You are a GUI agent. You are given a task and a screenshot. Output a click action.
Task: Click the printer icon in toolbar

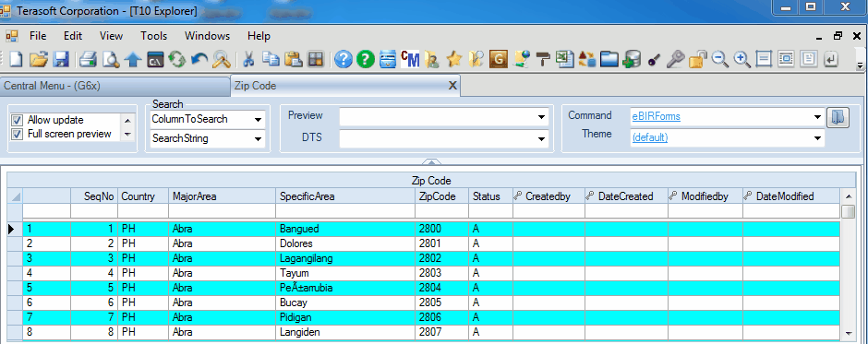click(x=89, y=59)
